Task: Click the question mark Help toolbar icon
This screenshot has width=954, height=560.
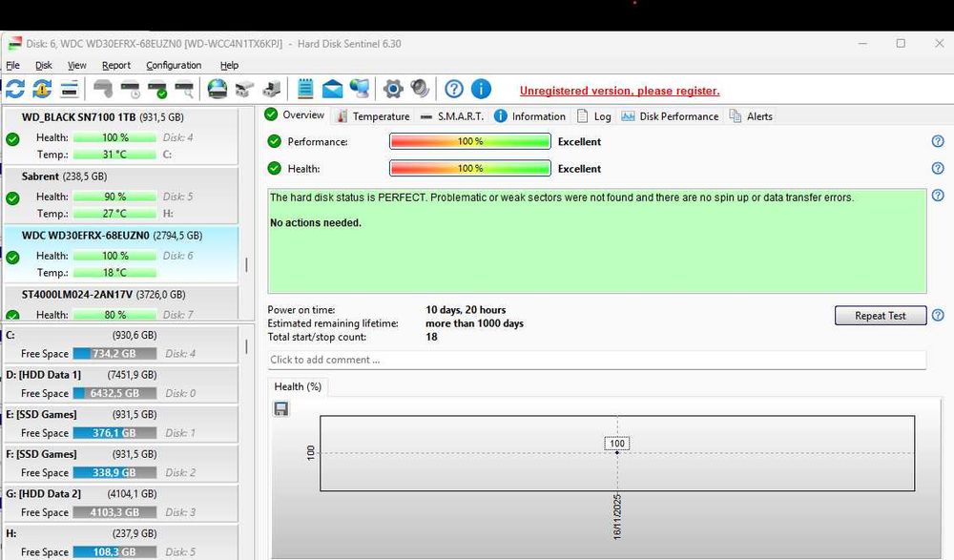Action: 454,89
